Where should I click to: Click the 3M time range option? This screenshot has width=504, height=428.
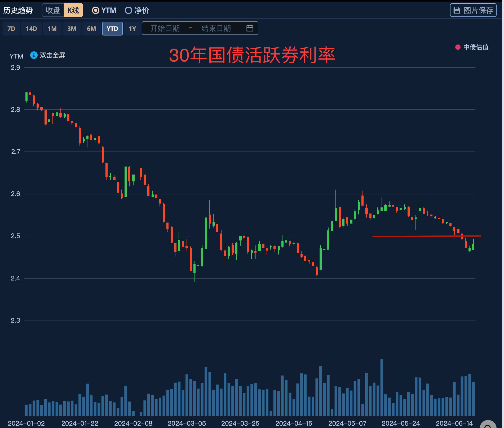click(x=72, y=29)
